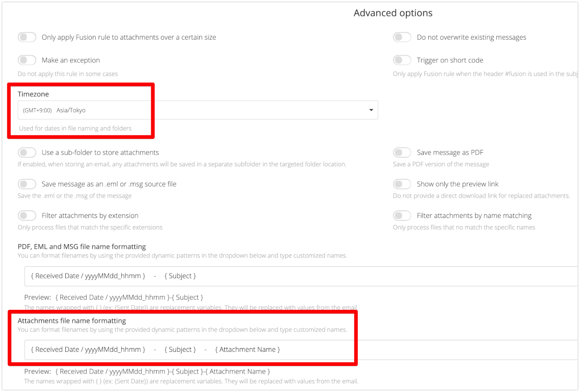The height and width of the screenshot is (392, 580).
Task: Select the Attachment Name token in attachments field
Action: coord(247,349)
